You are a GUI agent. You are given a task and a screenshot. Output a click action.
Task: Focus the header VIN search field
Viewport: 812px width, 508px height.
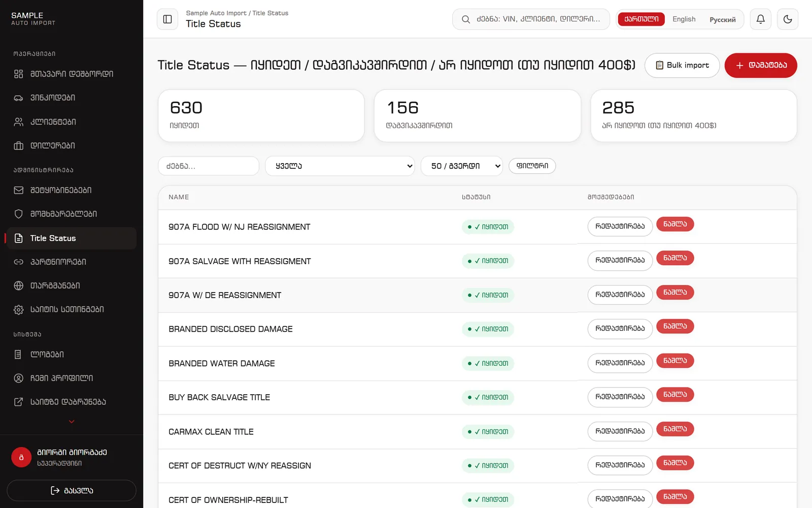point(531,19)
